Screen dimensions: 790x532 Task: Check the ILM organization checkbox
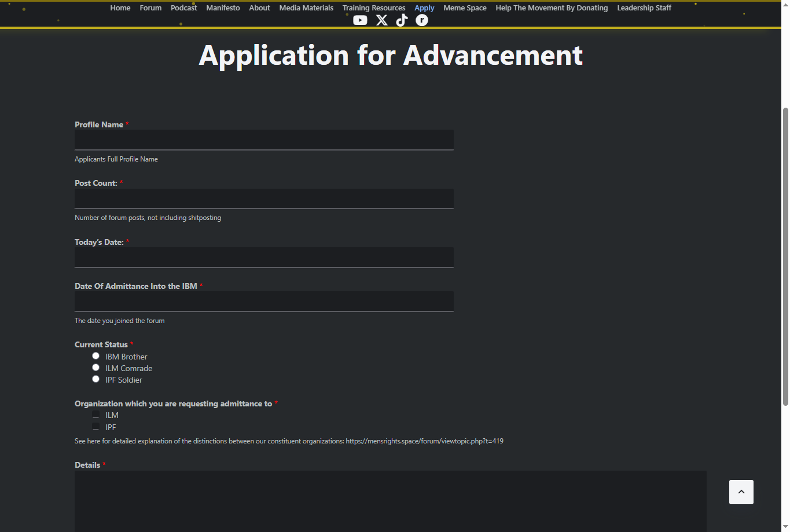tap(96, 415)
